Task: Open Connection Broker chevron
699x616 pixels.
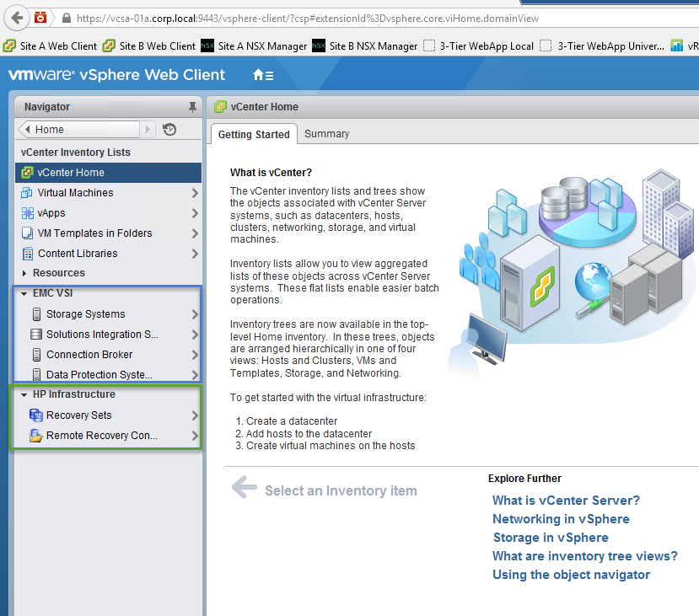Action: click(x=195, y=355)
